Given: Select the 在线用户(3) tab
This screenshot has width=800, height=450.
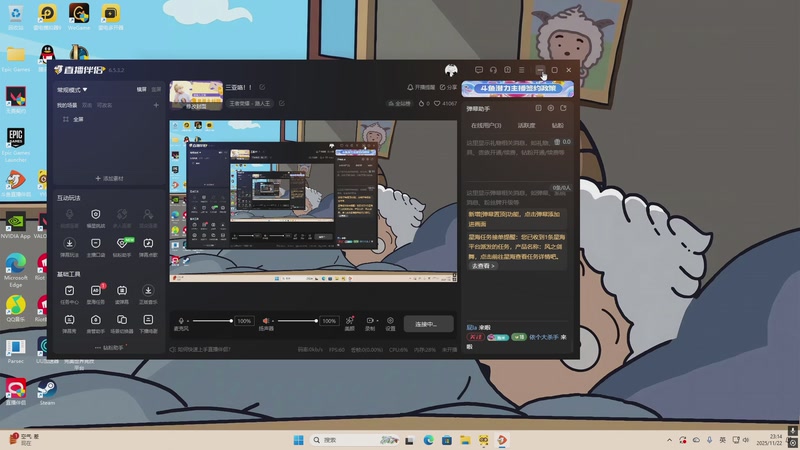Looking at the screenshot, I should pyautogui.click(x=486, y=126).
